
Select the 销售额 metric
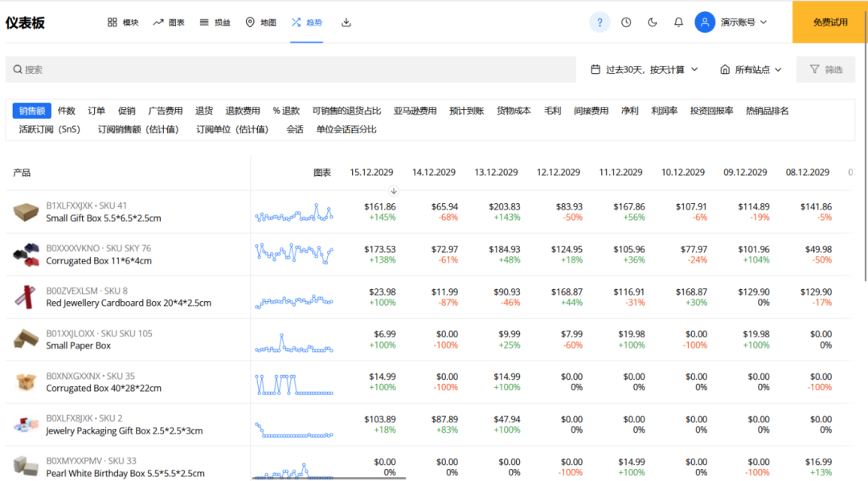click(x=32, y=111)
